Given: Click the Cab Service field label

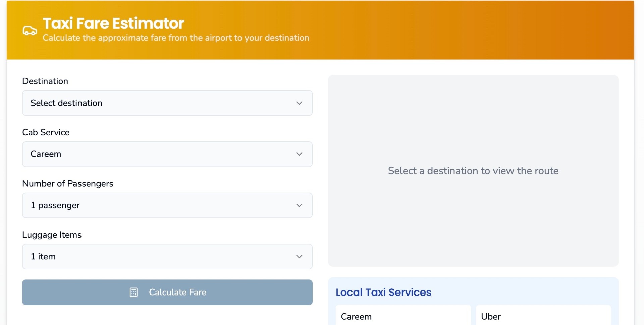Looking at the screenshot, I should (46, 132).
